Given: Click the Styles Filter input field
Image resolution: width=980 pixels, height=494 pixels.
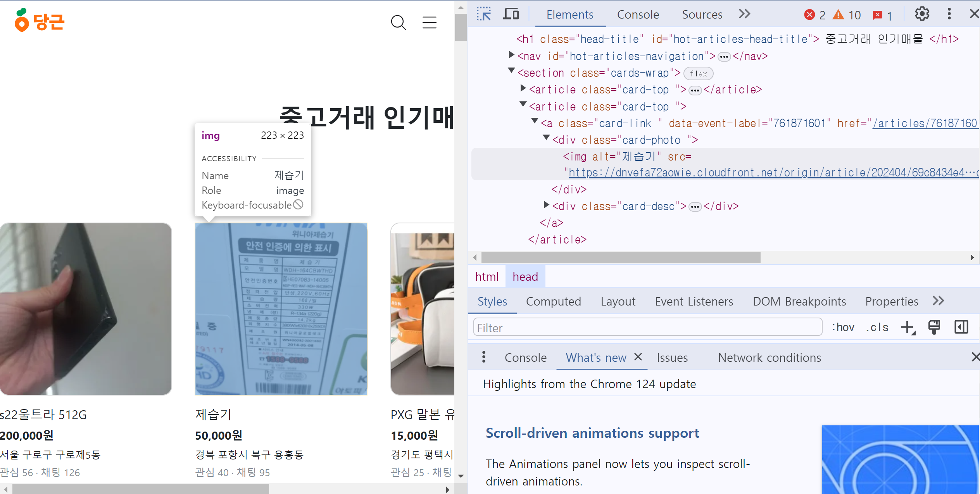Looking at the screenshot, I should (x=647, y=328).
